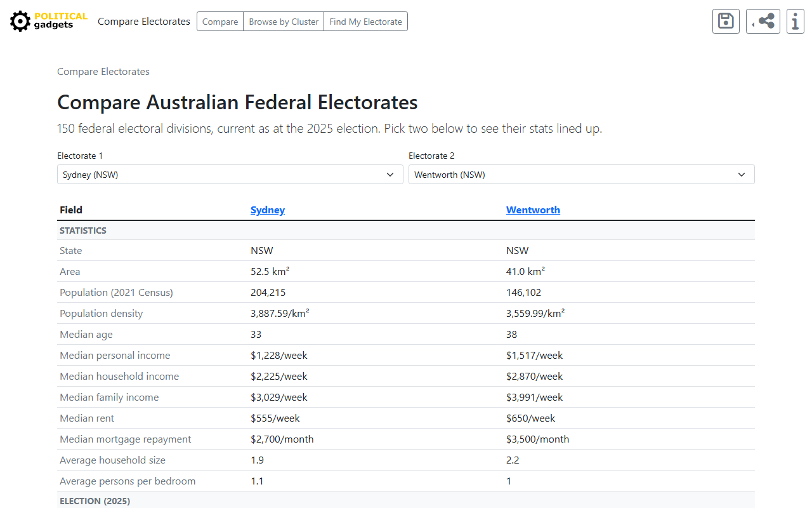Screen dimensions: 812x508
Task: Click Sydney family income $3,029/week
Action: (x=279, y=398)
